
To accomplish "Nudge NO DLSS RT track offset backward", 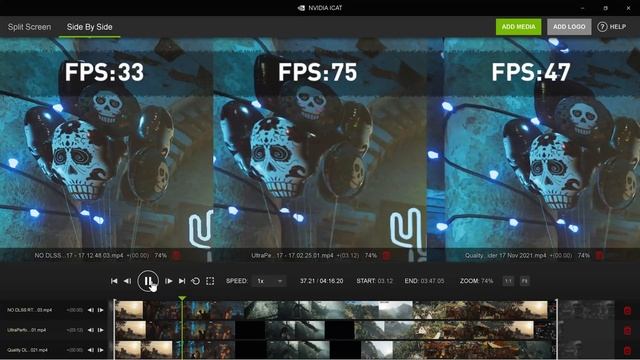I will pyautogui.click(x=91, y=310).
